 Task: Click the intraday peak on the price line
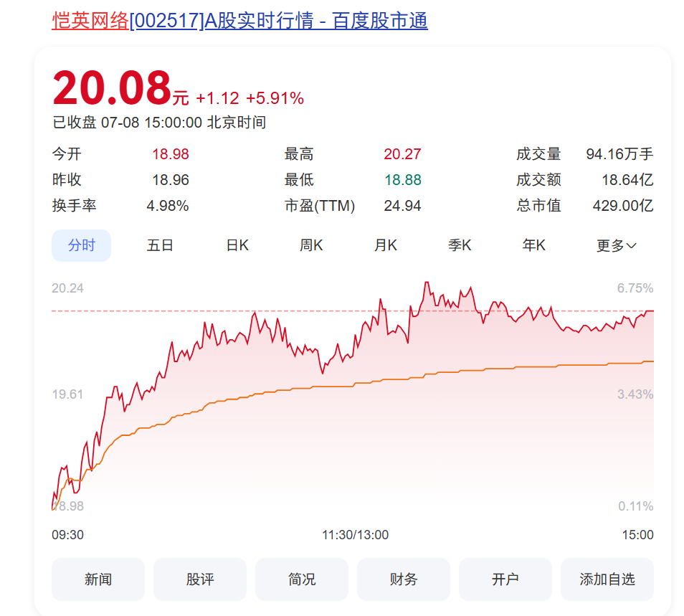427,283
